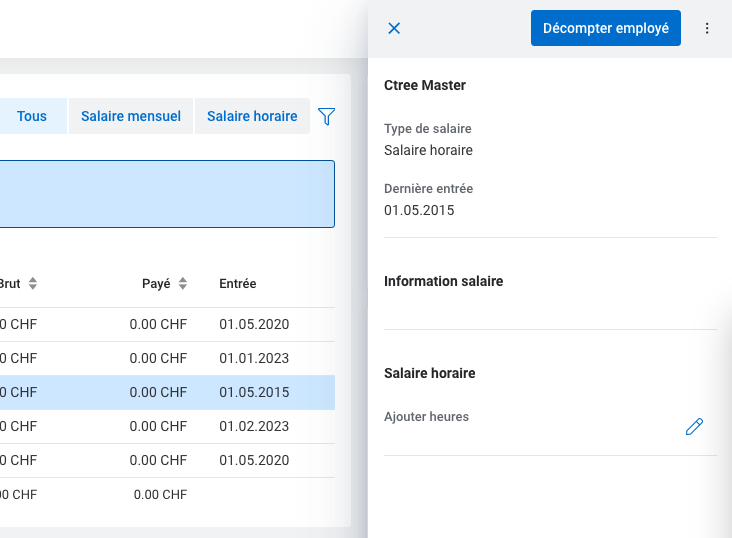Viewport: 732px width, 538px height.
Task: Click the Ctree Master employee name heading
Action: (x=425, y=86)
